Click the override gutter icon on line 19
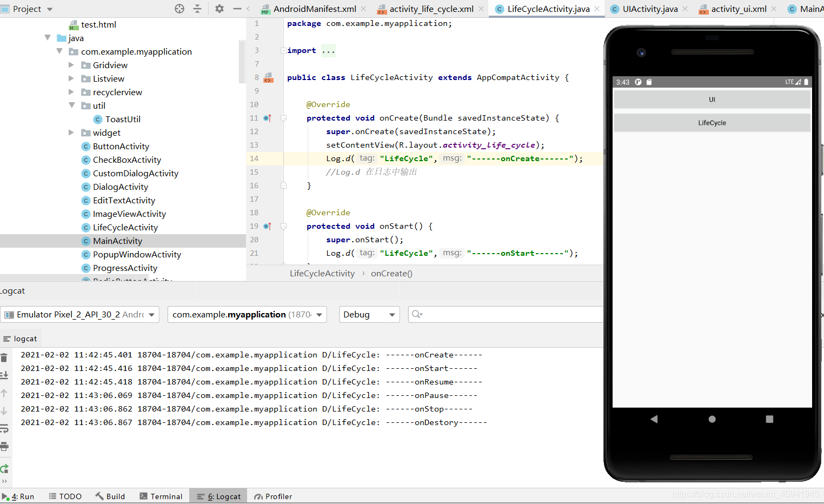Screen dimensions: 824x504 point(267,226)
